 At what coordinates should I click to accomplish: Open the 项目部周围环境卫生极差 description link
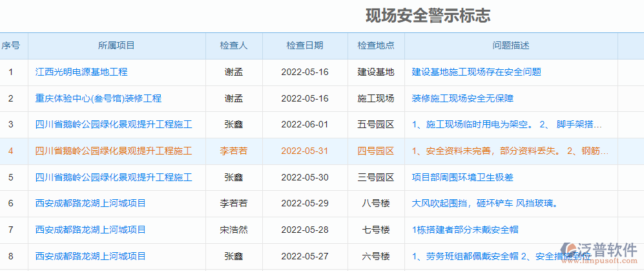(462, 177)
